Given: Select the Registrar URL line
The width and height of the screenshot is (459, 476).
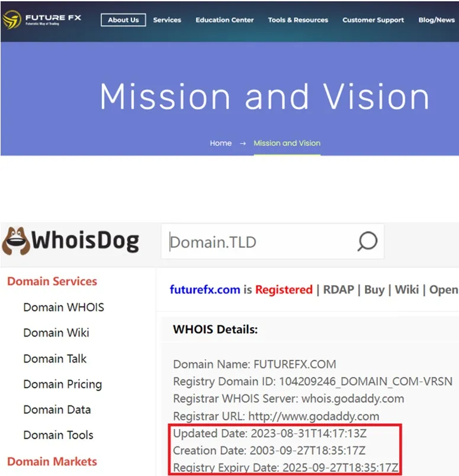Looking at the screenshot, I should pyautogui.click(x=276, y=416).
